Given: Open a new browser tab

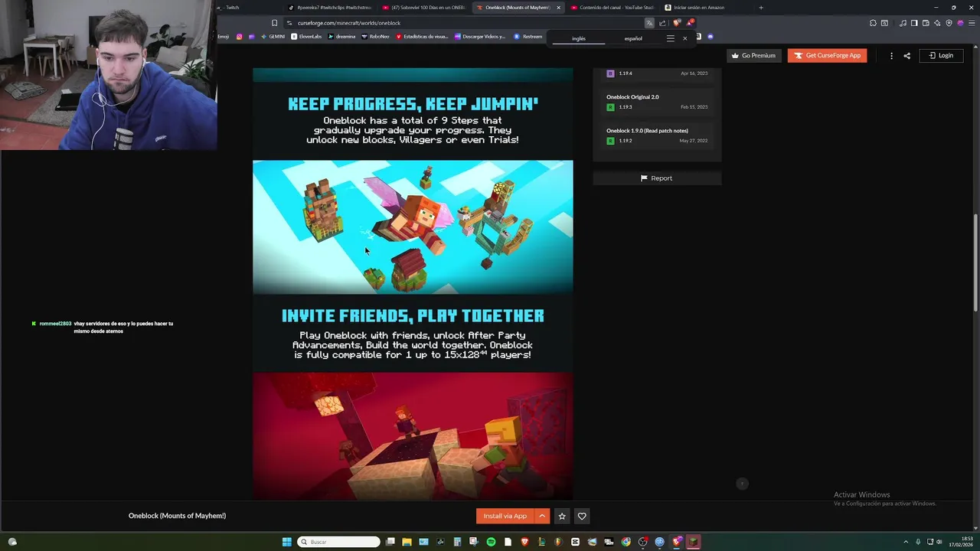Looking at the screenshot, I should click(761, 8).
